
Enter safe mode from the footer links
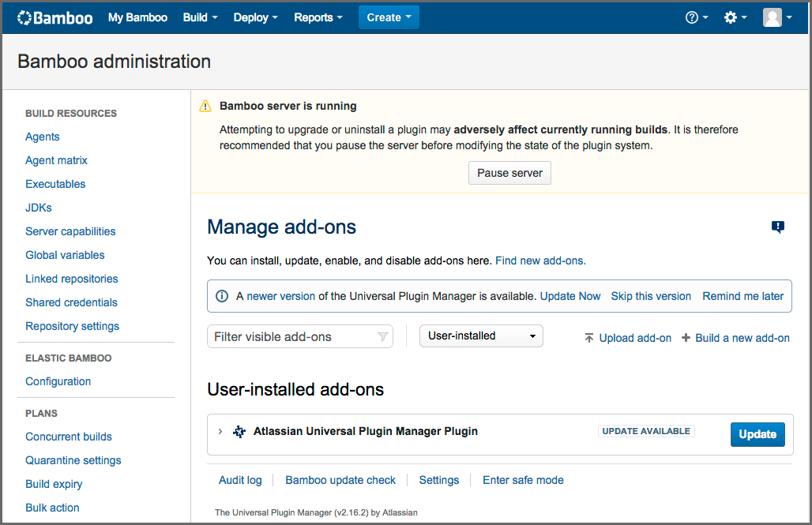pos(523,480)
